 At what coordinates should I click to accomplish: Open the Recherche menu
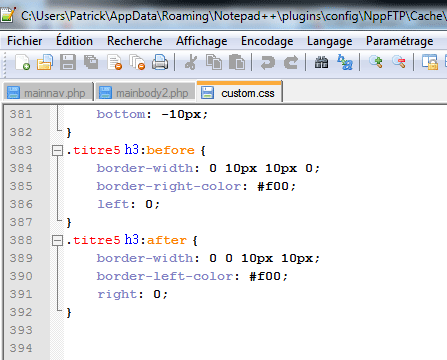coord(135,41)
